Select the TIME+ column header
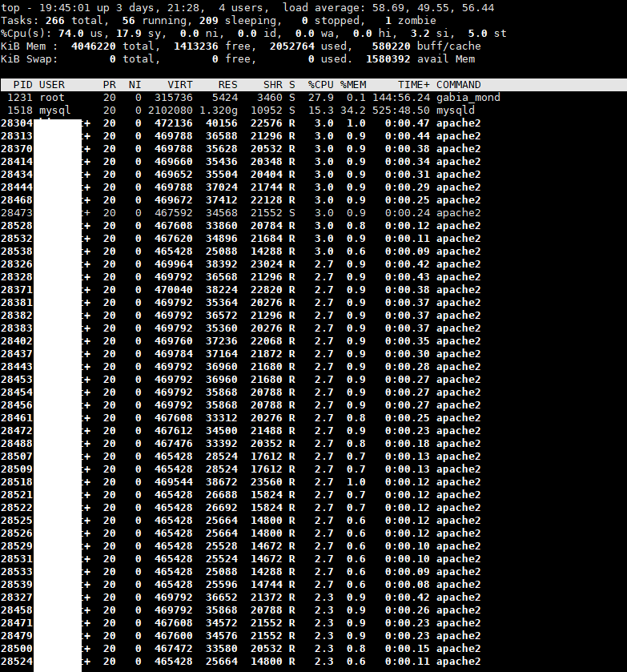This screenshot has width=627, height=672. (x=413, y=85)
